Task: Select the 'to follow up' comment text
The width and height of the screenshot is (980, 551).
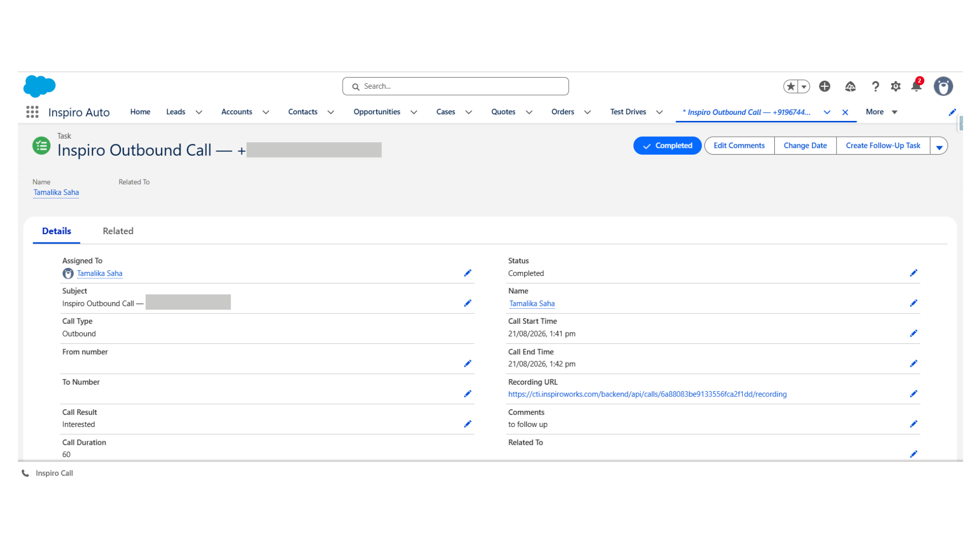Action: point(528,424)
